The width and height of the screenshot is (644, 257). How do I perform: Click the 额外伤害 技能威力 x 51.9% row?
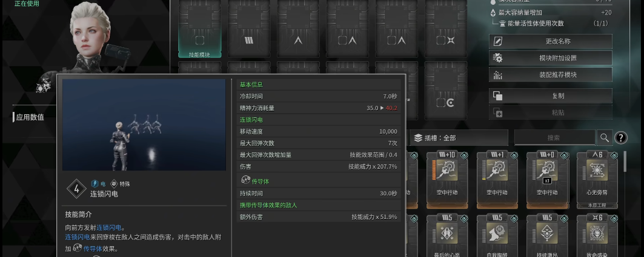(318, 217)
